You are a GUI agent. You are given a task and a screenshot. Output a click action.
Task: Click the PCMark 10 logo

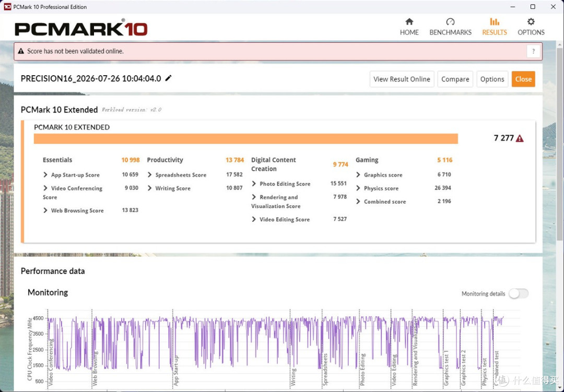pos(81,29)
